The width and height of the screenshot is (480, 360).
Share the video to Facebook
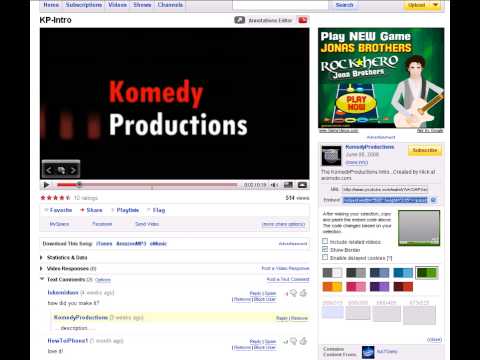102,224
